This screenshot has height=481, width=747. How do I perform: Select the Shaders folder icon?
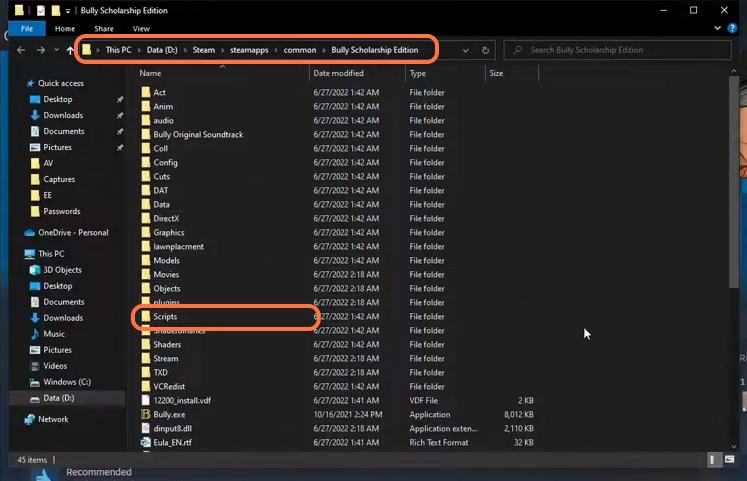pyautogui.click(x=146, y=344)
